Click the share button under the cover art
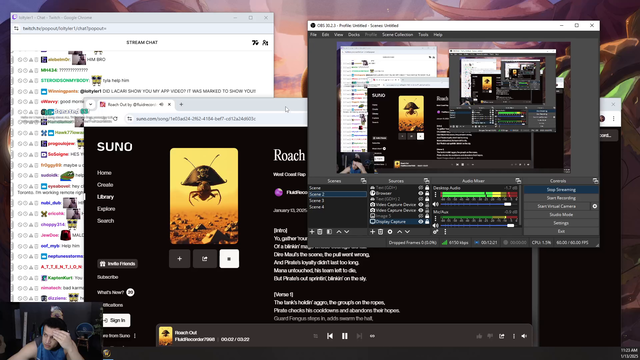The width and height of the screenshot is (640, 360). (204, 259)
